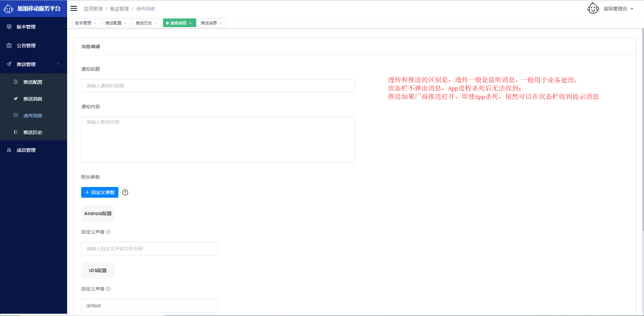Click the 通知标题 input field

(x=218, y=86)
